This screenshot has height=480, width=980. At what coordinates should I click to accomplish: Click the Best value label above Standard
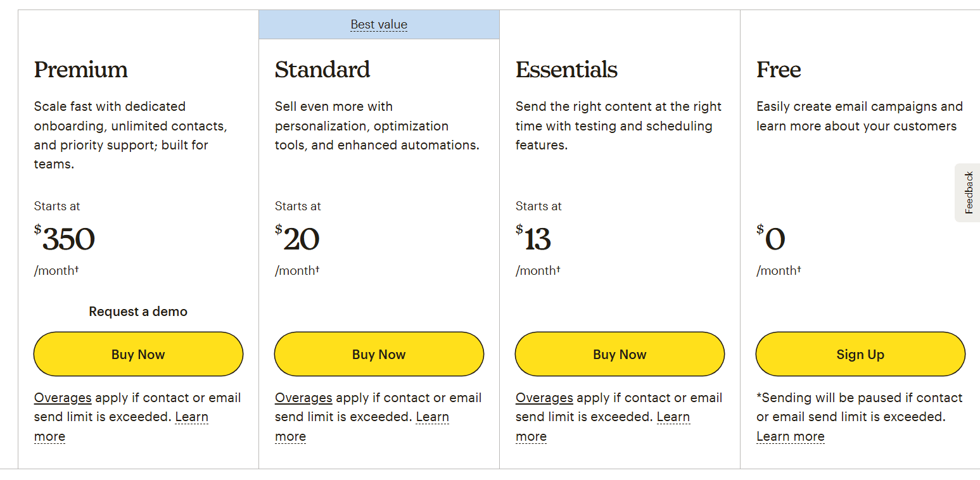pyautogui.click(x=379, y=25)
